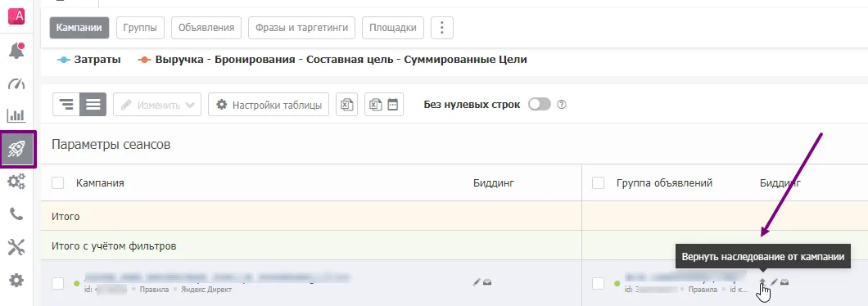
Task: Click the Итого row label
Action: (x=66, y=216)
